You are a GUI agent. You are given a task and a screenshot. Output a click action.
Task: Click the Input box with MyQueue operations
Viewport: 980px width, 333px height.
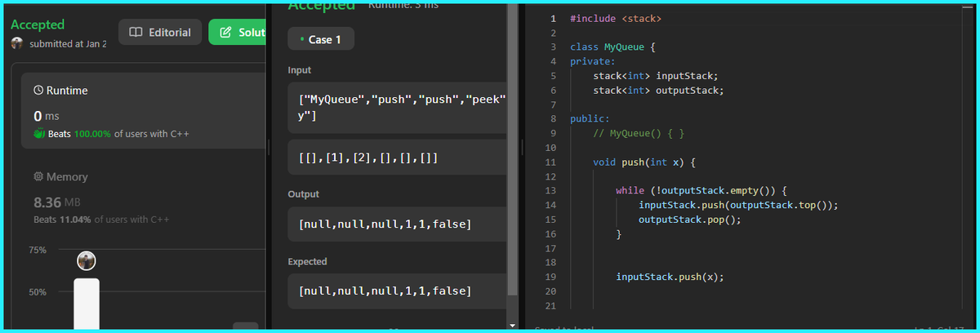click(x=398, y=108)
